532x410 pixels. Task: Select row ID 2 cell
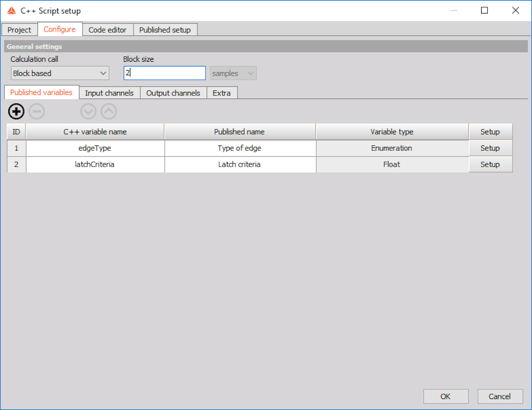click(16, 165)
